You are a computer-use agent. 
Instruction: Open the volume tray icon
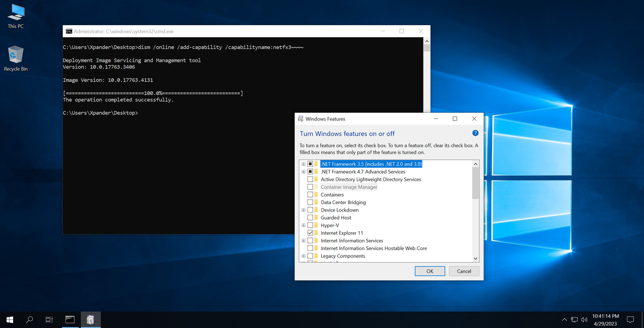point(584,319)
